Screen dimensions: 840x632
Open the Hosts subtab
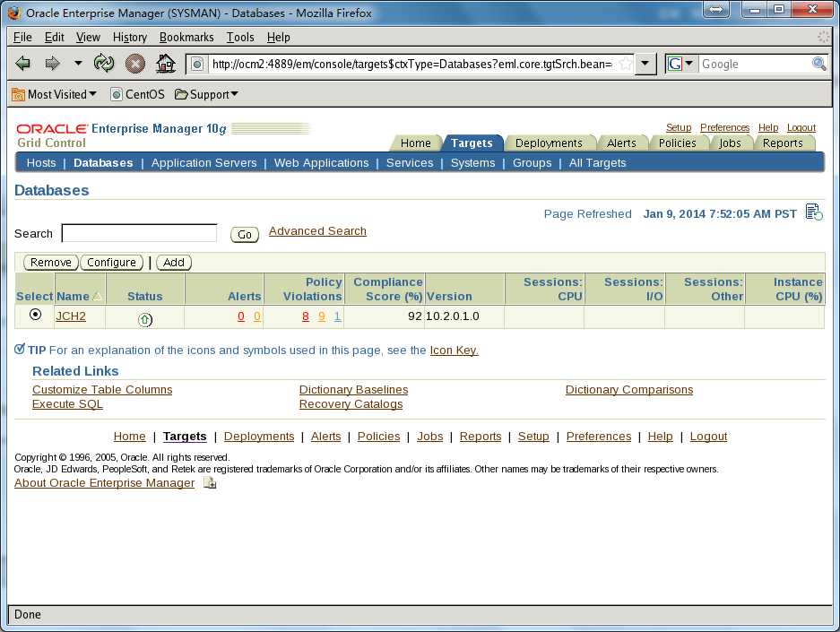tap(41, 163)
